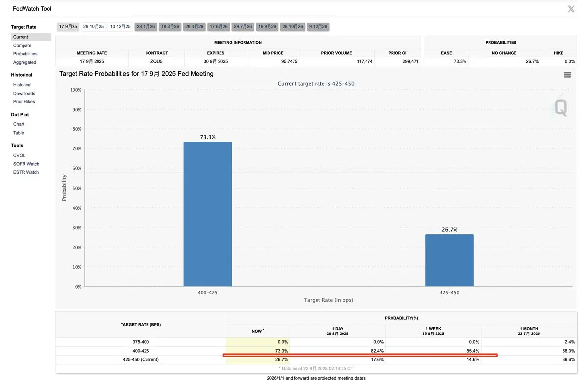Image resolution: width=588 pixels, height=380 pixels.
Task: Open the Historical link under Historical section
Action: (22, 85)
